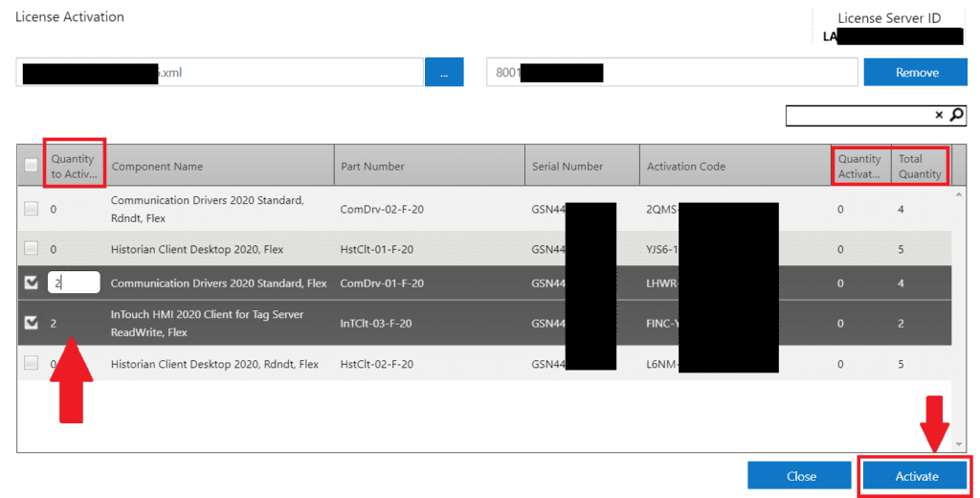Uncheck Communication Drivers 2020 Standard, Flex row
This screenshot has width=980, height=498.
coord(31,283)
